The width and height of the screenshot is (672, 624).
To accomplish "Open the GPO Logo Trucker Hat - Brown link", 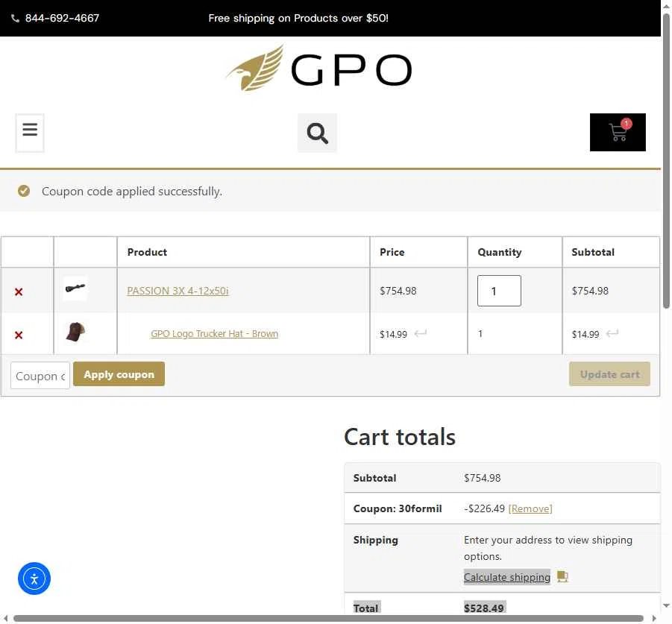I will 214,334.
